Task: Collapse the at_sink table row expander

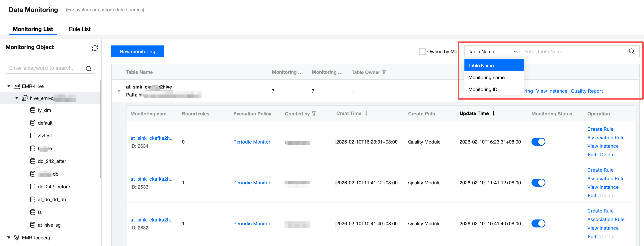Action: [x=119, y=91]
